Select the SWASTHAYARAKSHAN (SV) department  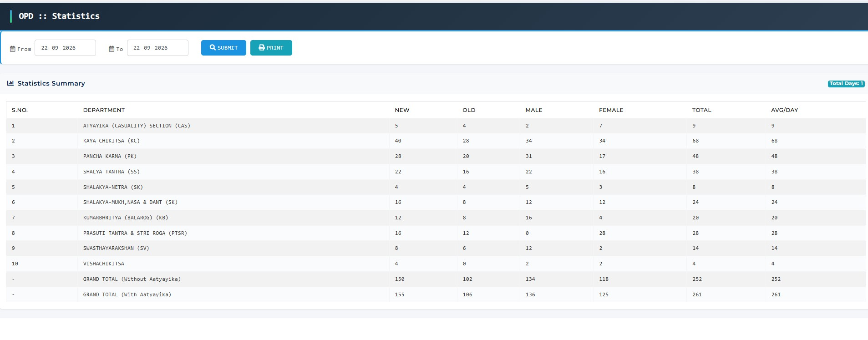point(116,248)
